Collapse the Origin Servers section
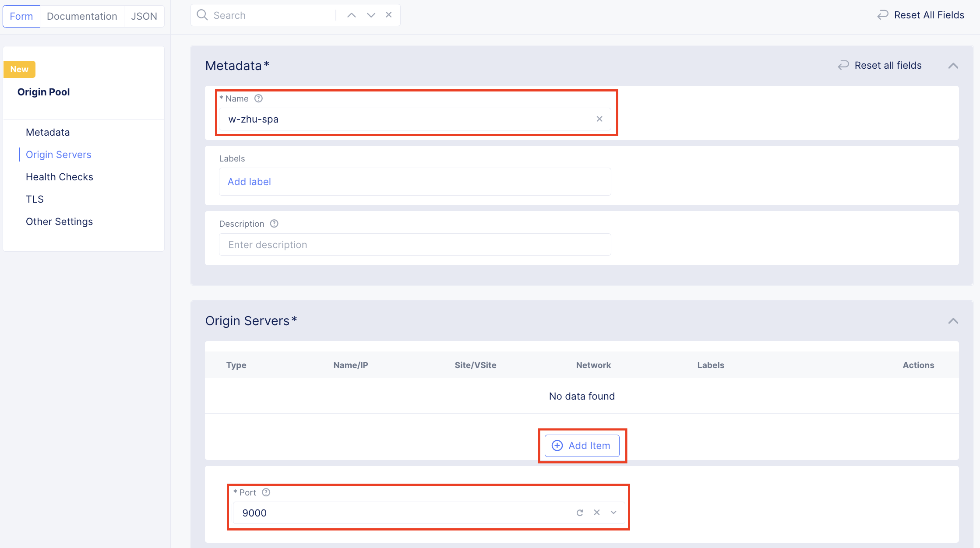The width and height of the screenshot is (980, 548). [953, 321]
